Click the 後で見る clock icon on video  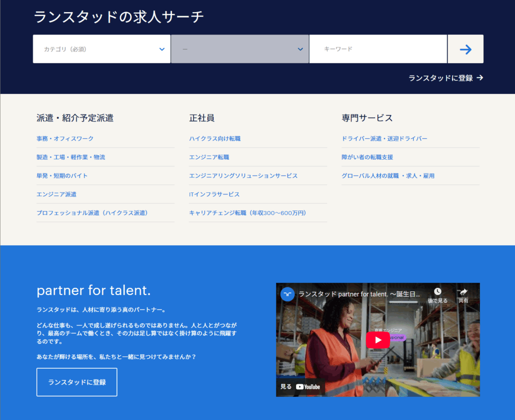(438, 292)
